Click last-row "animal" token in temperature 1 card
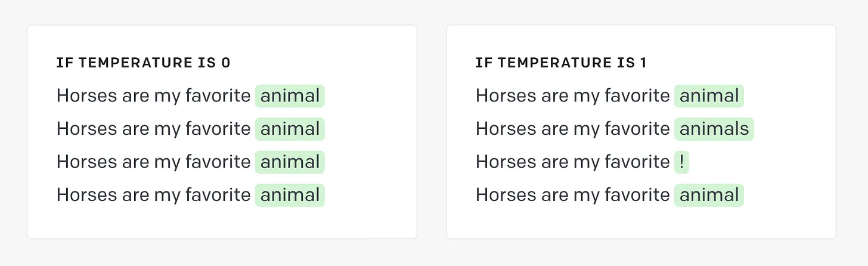 click(709, 195)
